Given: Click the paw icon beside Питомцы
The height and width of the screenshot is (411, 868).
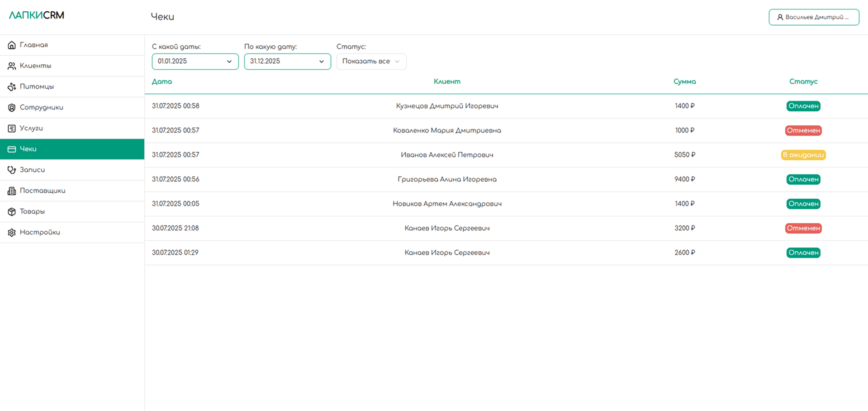Looking at the screenshot, I should [12, 87].
